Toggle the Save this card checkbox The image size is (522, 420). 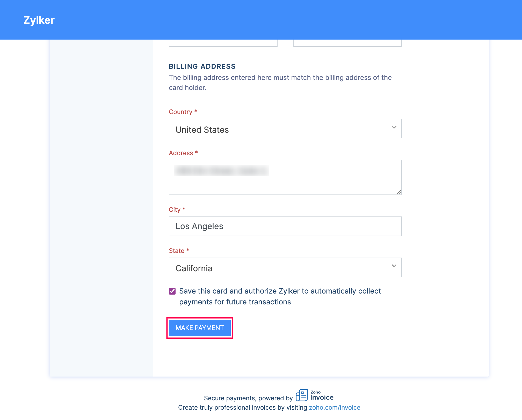point(172,291)
